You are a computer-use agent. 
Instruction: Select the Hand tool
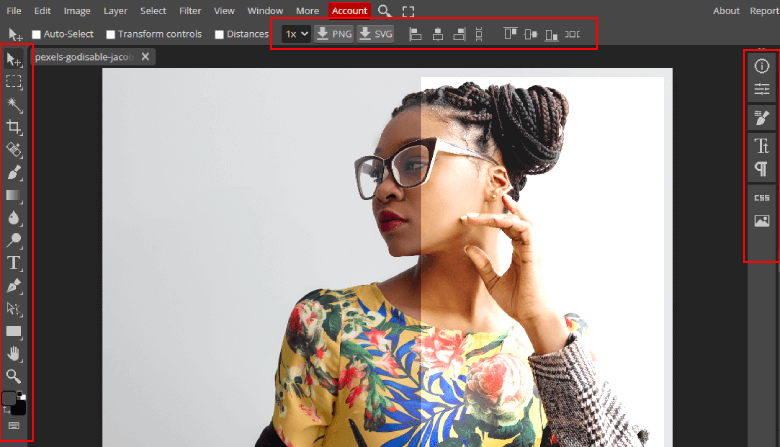[x=14, y=354]
